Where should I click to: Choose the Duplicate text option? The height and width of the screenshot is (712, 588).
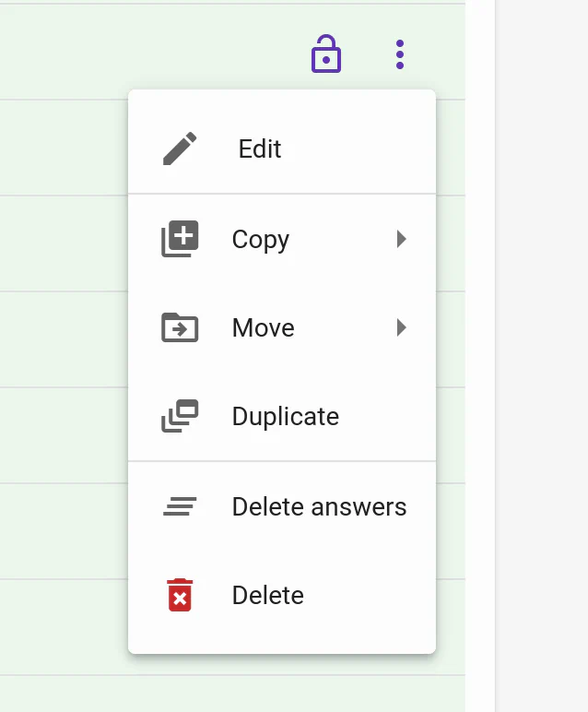(286, 416)
